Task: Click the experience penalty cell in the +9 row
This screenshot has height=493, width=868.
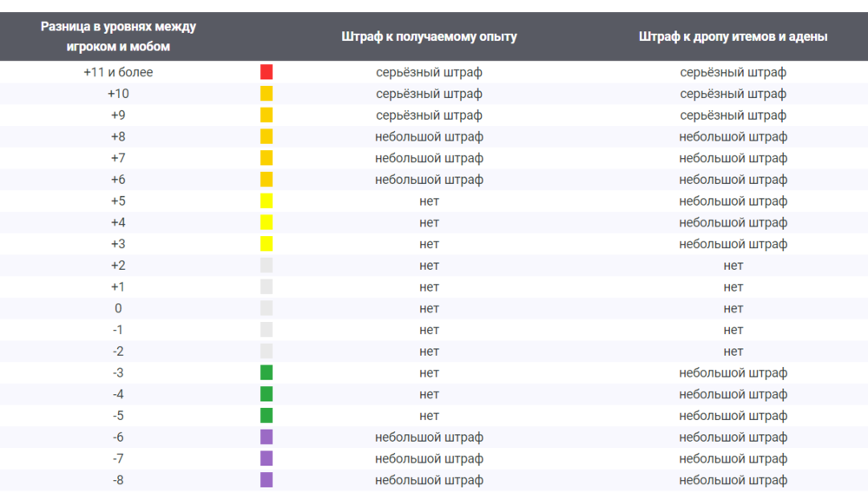Action: click(429, 115)
